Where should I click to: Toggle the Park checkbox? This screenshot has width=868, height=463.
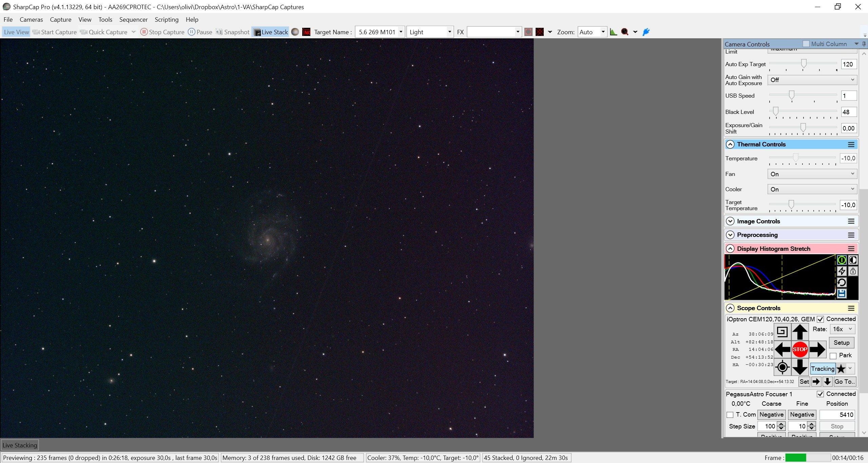(x=833, y=356)
